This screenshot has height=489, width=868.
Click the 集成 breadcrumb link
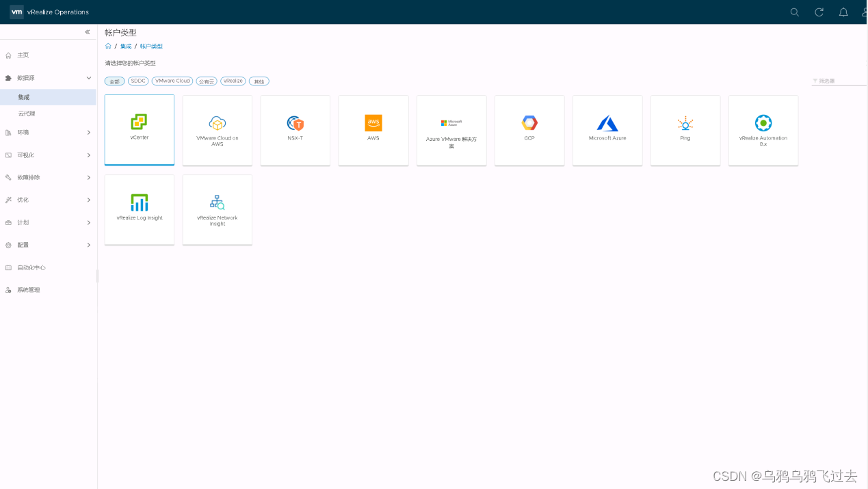(126, 47)
